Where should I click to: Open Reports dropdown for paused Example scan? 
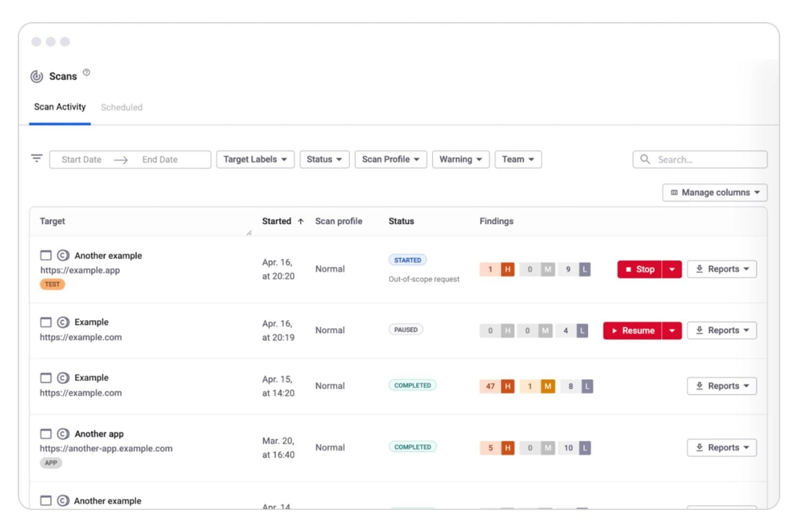click(721, 330)
